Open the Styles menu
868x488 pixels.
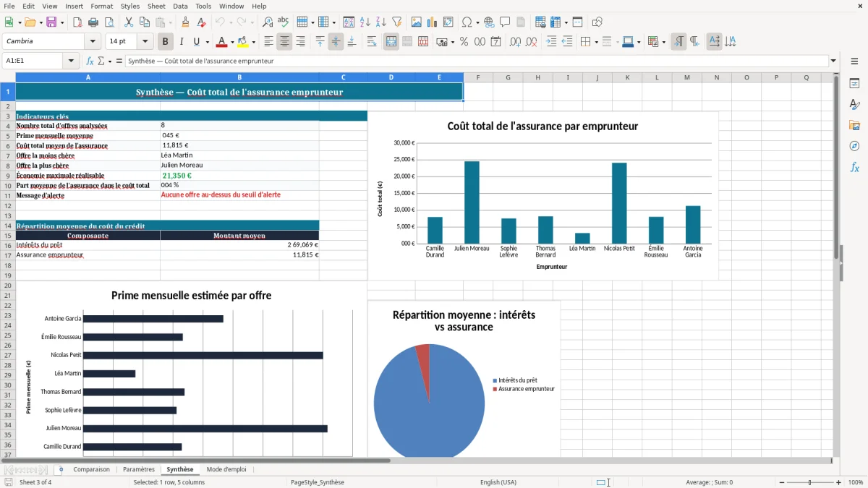pos(130,6)
